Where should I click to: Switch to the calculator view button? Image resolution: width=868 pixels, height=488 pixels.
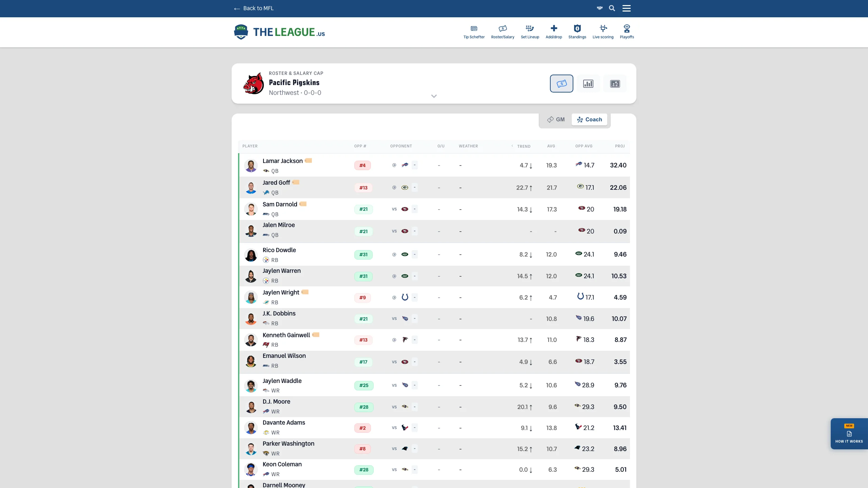pyautogui.click(x=615, y=83)
